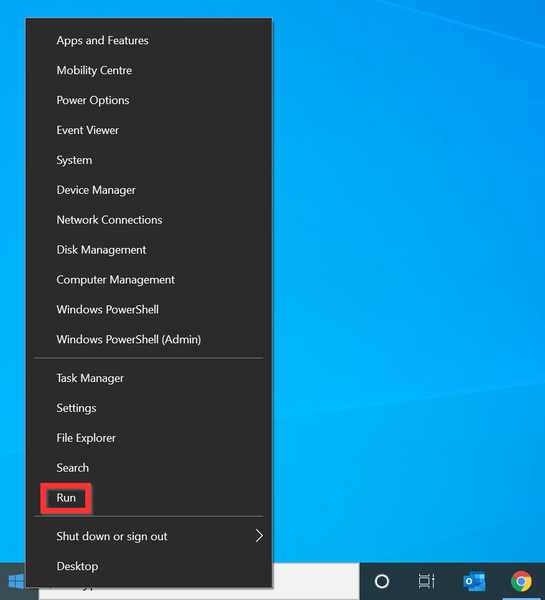Click the taskbar search box
This screenshot has height=600, width=545.
tap(315, 581)
